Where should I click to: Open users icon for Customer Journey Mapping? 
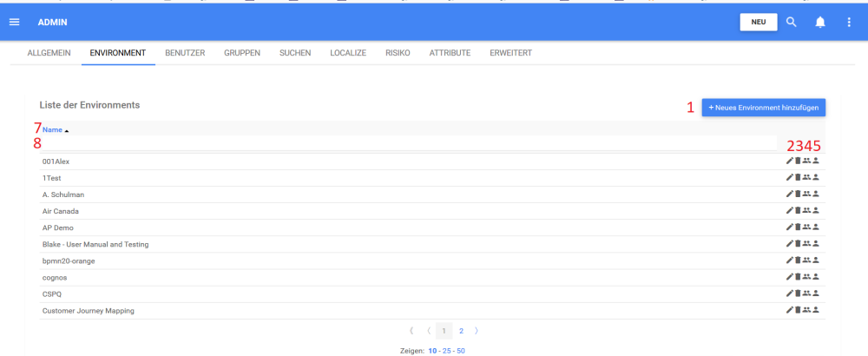pyautogui.click(x=815, y=310)
